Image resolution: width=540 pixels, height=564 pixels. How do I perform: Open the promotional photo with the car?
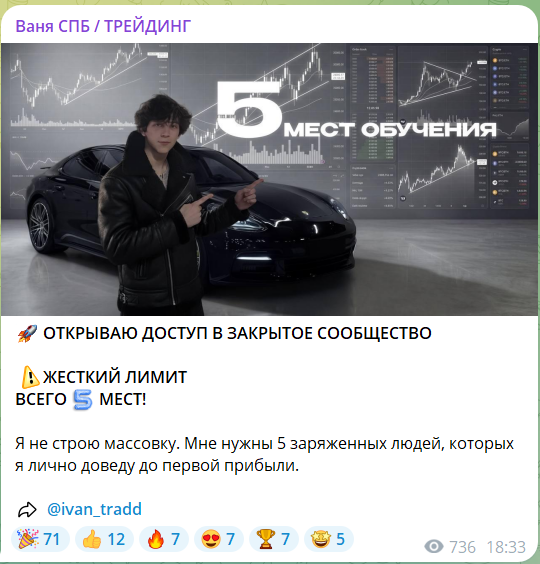point(269,179)
